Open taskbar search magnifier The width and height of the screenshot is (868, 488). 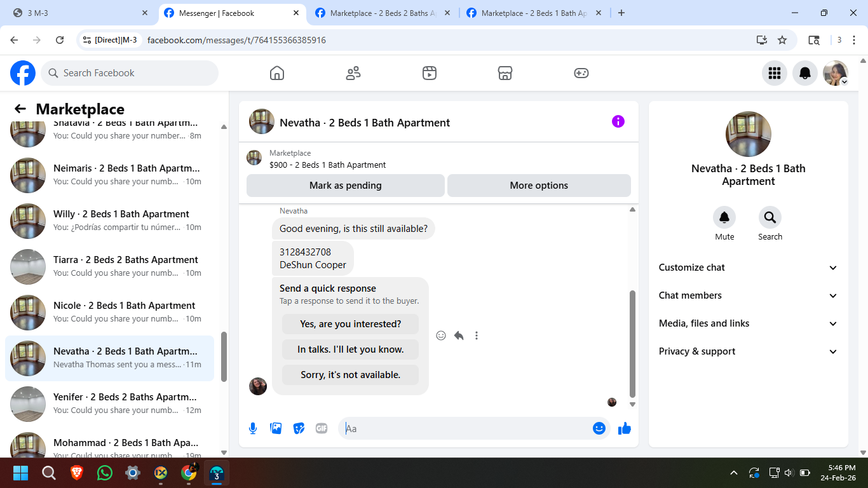tap(49, 473)
